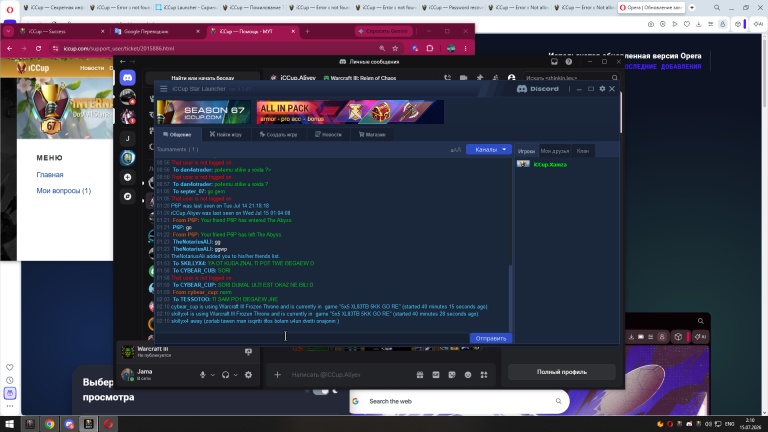Open the Chrome three-dot menu

pos(465,48)
